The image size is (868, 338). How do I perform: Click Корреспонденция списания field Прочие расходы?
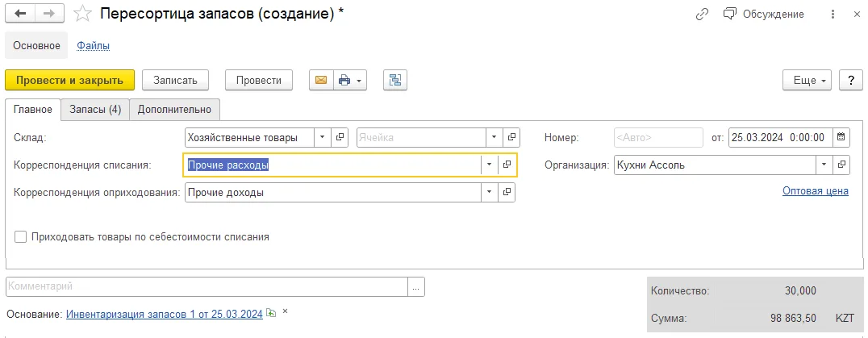(x=332, y=165)
